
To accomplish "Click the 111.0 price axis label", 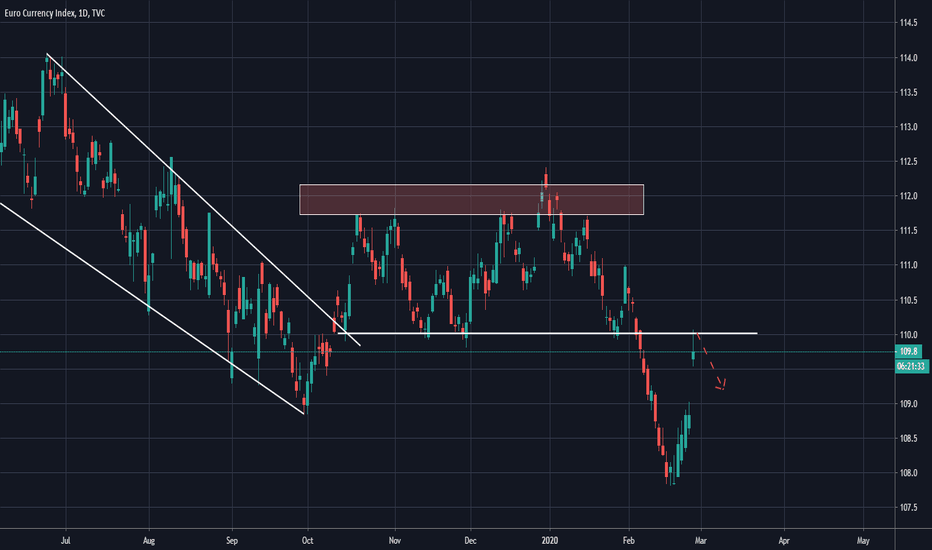I will [908, 265].
